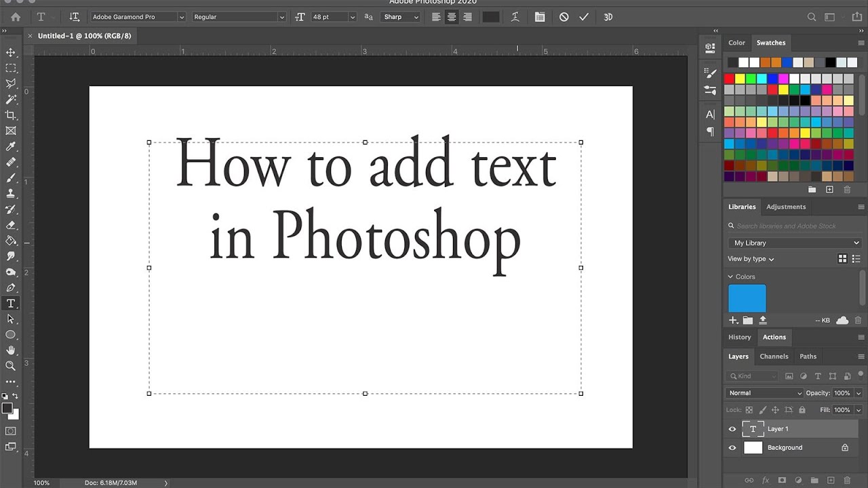The width and height of the screenshot is (868, 488).
Task: Open the anti-aliasing Sharp dropdown
Action: click(401, 17)
